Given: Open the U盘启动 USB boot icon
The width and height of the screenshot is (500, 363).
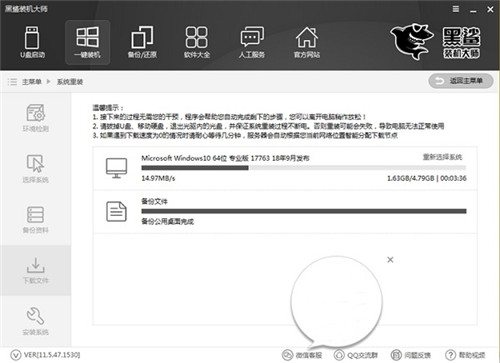Looking at the screenshot, I should [32, 42].
